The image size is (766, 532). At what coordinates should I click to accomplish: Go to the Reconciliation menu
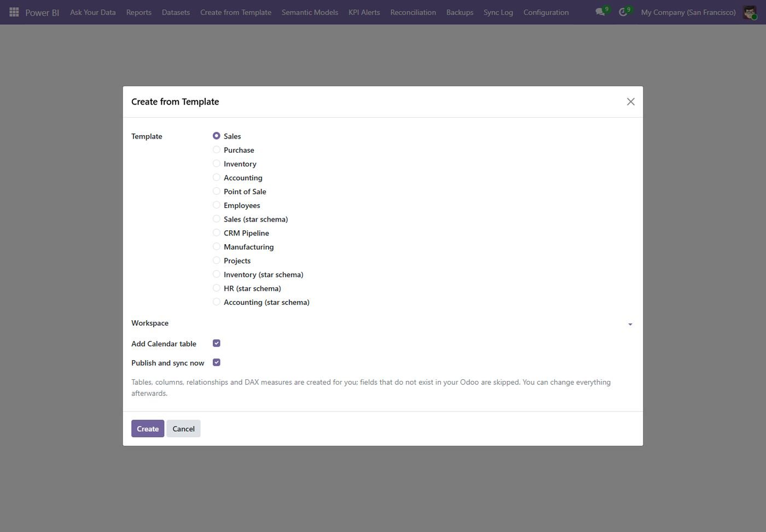(x=413, y=12)
